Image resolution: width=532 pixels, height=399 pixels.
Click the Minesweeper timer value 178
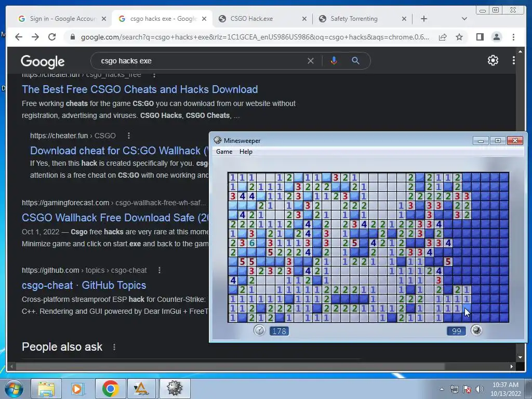pyautogui.click(x=279, y=331)
